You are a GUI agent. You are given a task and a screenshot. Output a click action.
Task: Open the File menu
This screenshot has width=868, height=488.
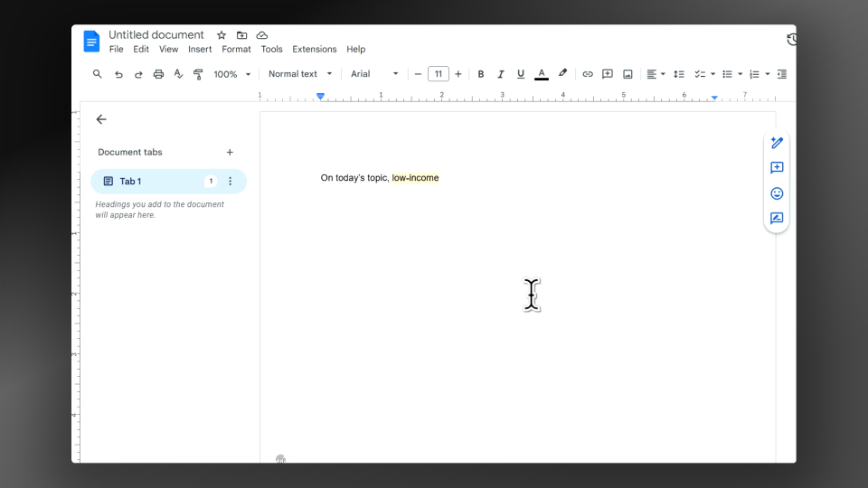[117, 49]
